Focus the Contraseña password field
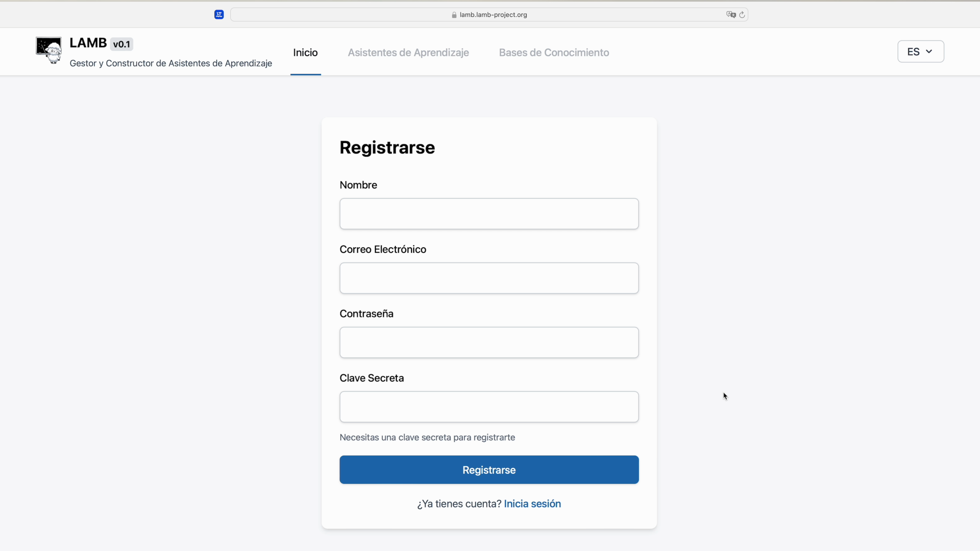 pos(489,342)
